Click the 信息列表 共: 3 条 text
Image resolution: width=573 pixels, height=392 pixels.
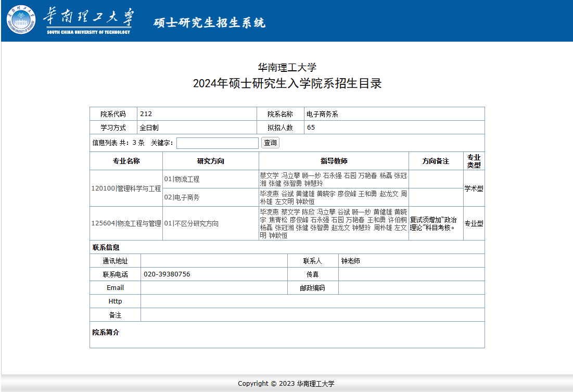119,143
